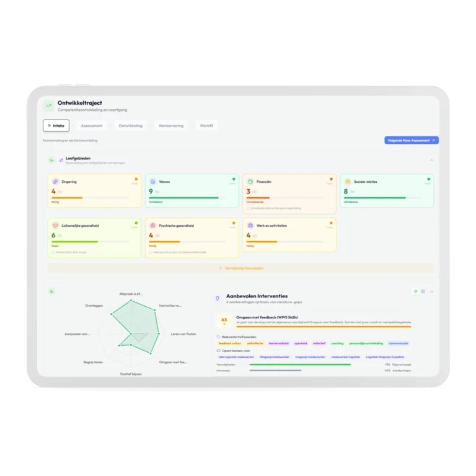
Task: Click the Verwijzing toevoegen button
Action: click(241, 268)
